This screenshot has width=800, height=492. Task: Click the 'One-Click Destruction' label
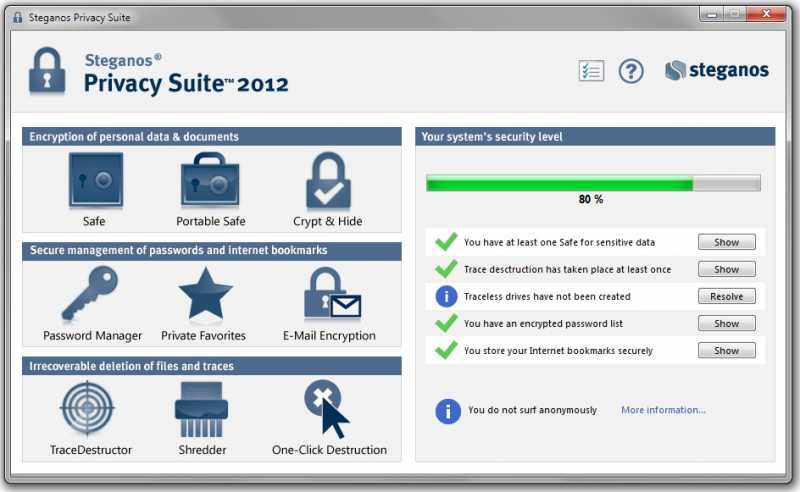tap(329, 450)
